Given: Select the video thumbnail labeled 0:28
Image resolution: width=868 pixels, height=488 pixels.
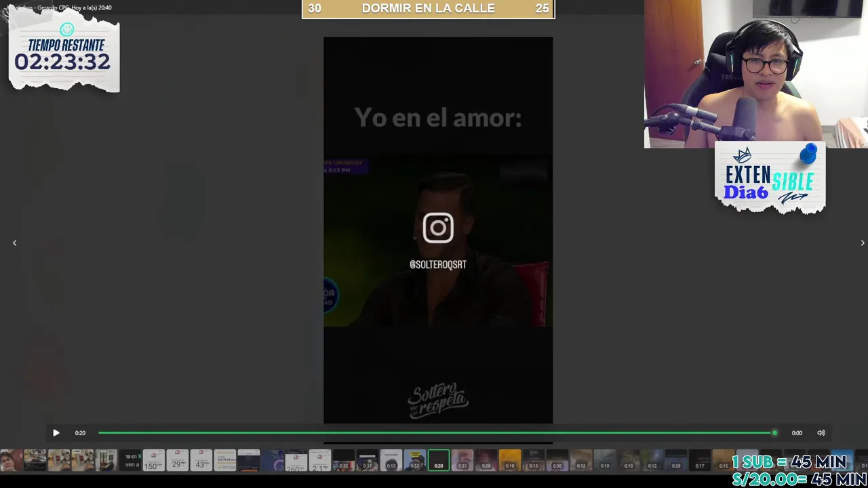Looking at the screenshot, I should 486,460.
